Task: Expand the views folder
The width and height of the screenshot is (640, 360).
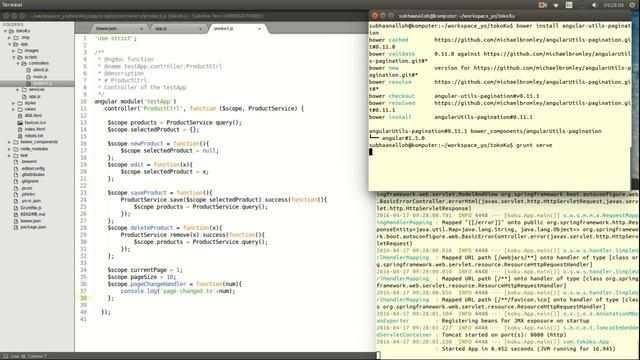Action: pos(13,109)
